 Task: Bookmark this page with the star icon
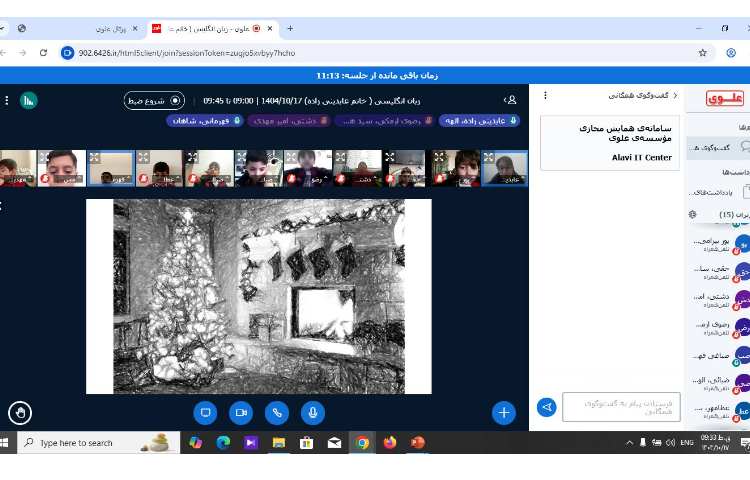[x=702, y=53]
